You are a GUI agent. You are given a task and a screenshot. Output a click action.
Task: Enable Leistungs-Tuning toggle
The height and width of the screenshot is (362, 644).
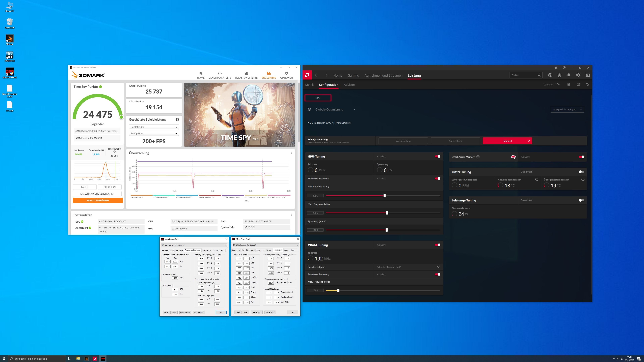click(581, 200)
